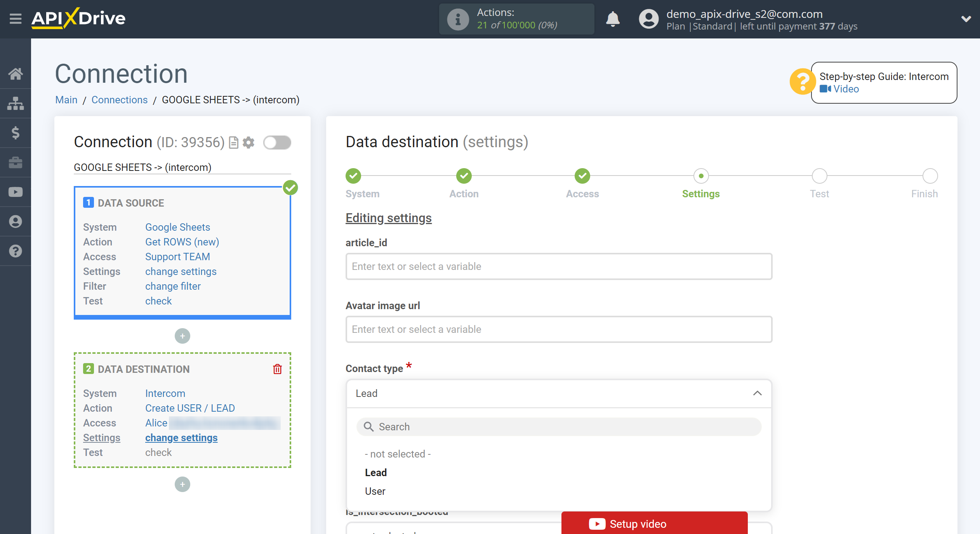Click the account email text
Viewport: 980px width, 534px height.
click(744, 14)
